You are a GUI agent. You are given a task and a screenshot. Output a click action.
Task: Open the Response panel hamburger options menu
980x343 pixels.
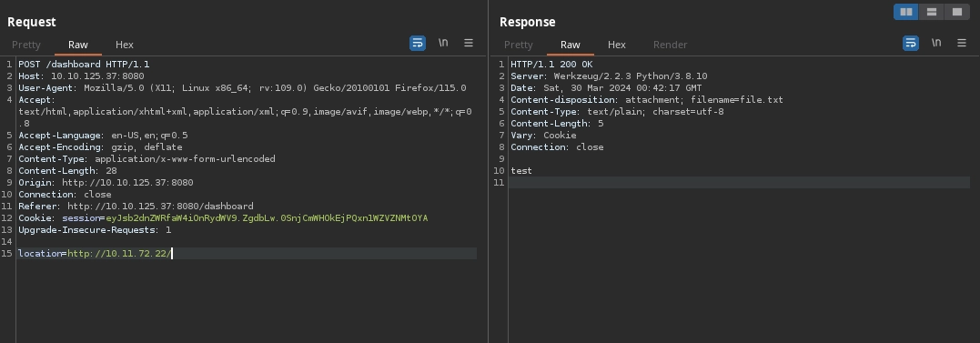click(x=961, y=43)
